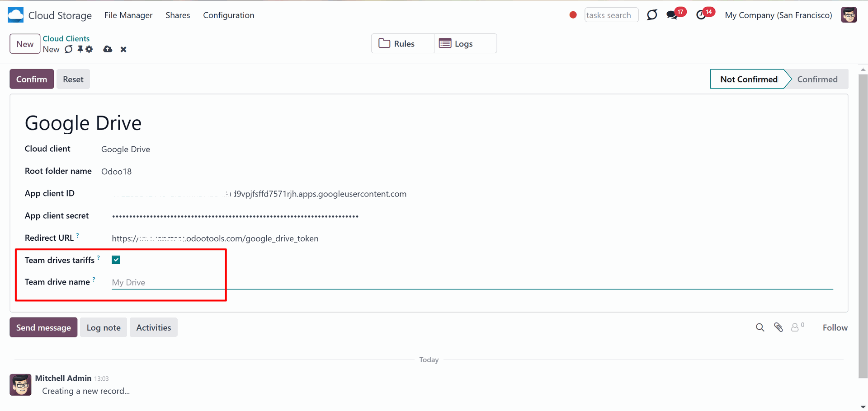
Task: Click the paperclip attachments icon
Action: pos(778,327)
